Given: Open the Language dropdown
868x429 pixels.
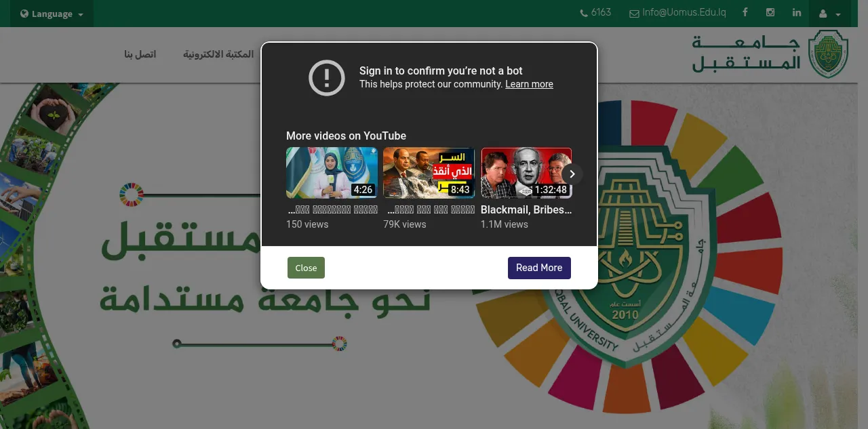Looking at the screenshot, I should 52,14.
